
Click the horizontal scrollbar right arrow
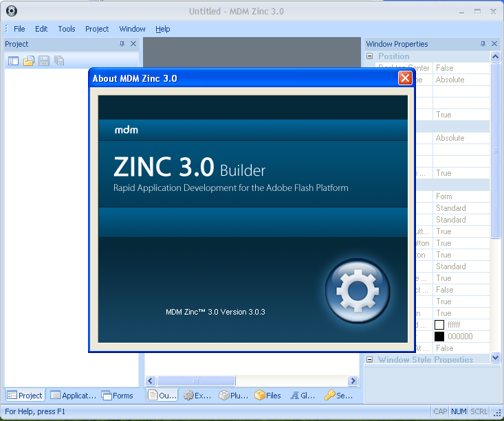point(353,381)
